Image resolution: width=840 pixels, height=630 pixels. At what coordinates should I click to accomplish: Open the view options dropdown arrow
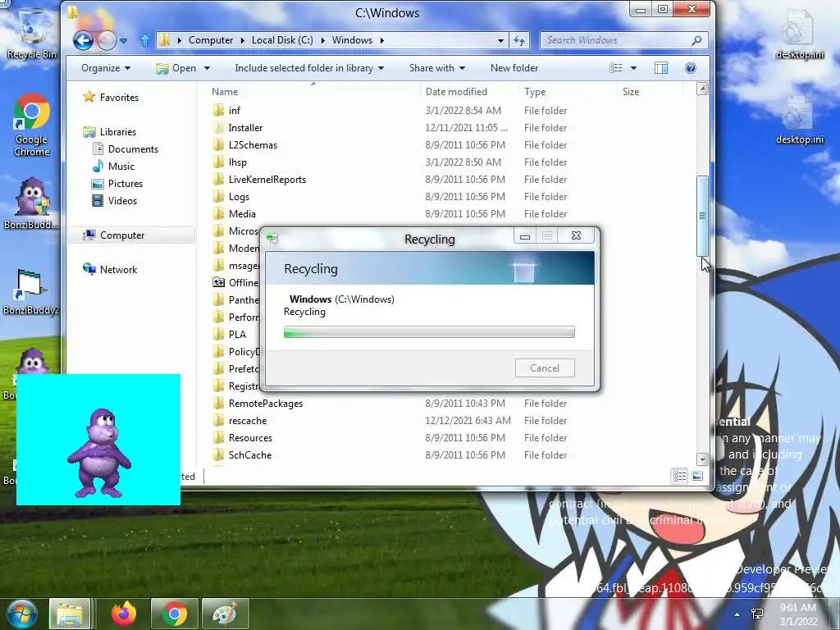pyautogui.click(x=634, y=68)
